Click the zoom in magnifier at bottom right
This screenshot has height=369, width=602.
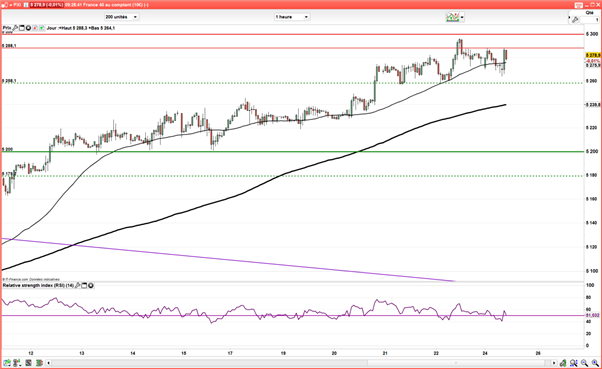(595, 363)
